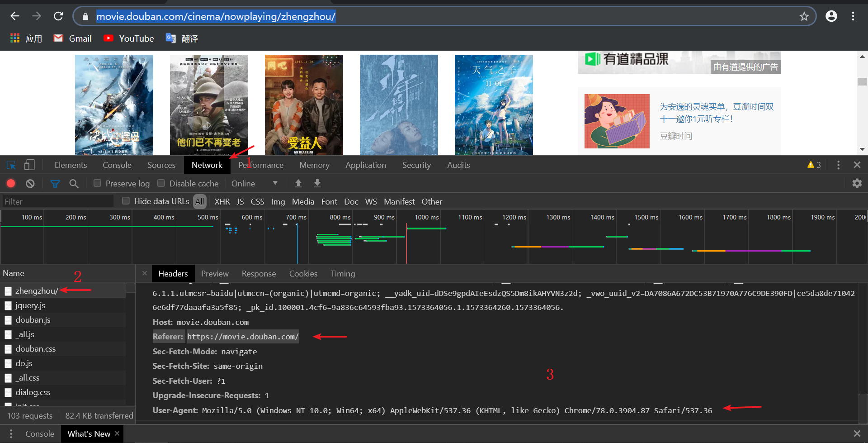This screenshot has height=443, width=868.
Task: Open Chrome profile account icon
Action: (831, 16)
